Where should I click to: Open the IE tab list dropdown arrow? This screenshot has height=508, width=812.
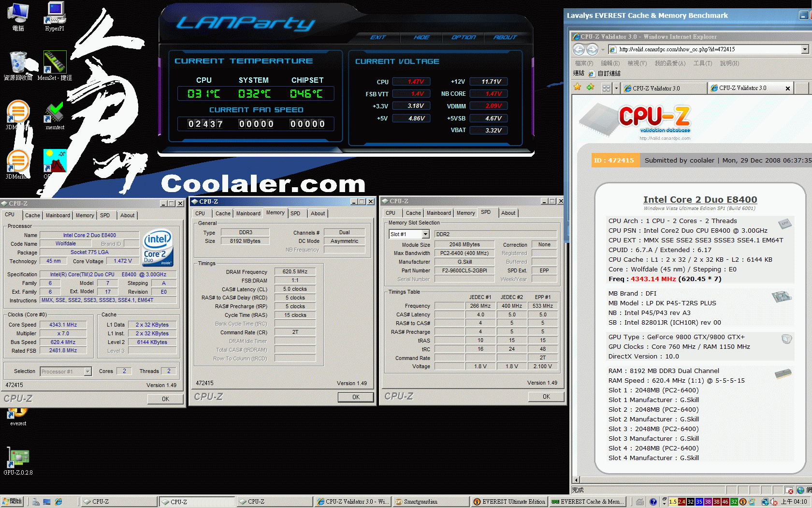[616, 88]
